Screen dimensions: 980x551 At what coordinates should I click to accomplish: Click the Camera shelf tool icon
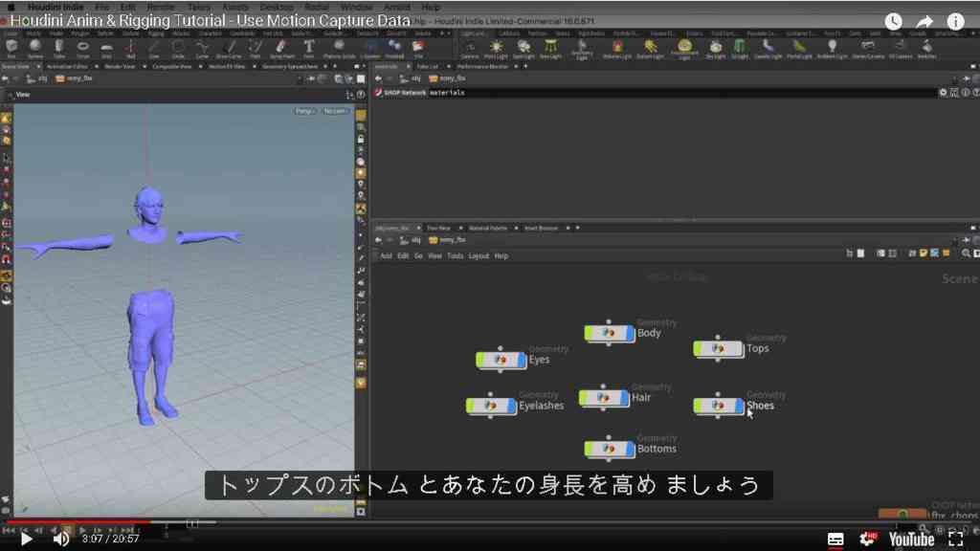click(469, 48)
